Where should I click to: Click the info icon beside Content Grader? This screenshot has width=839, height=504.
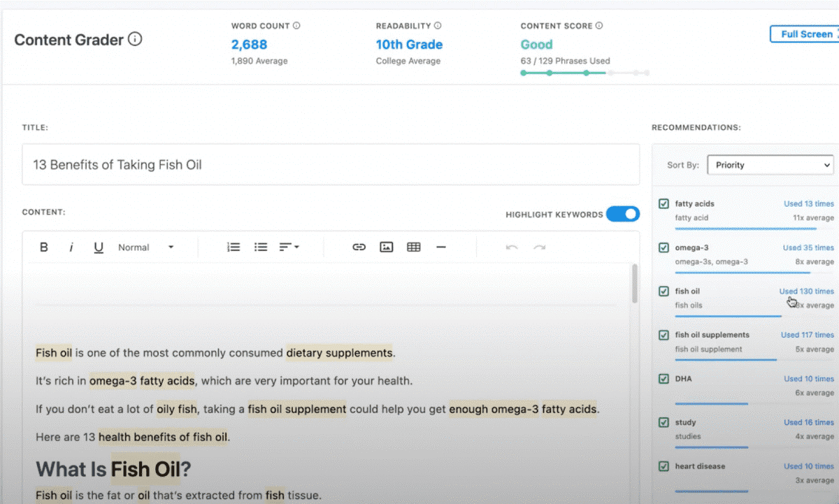point(136,39)
